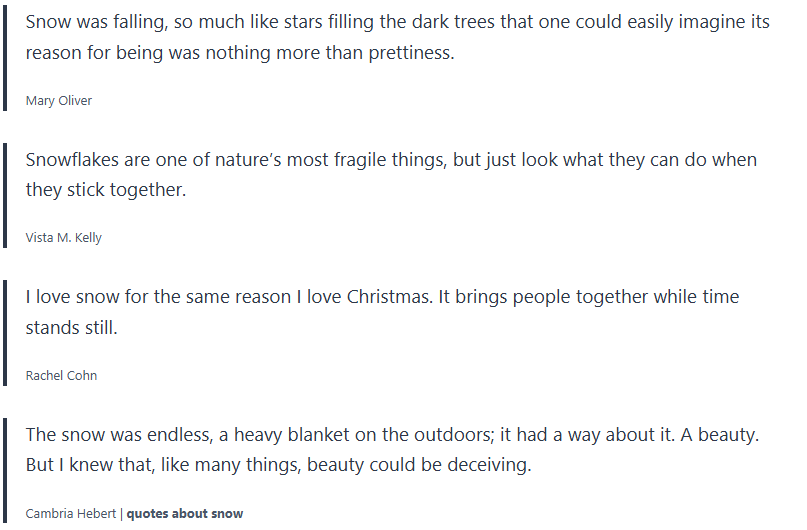
Task: Click the author name Vista M. Kelly
Action: (64, 238)
